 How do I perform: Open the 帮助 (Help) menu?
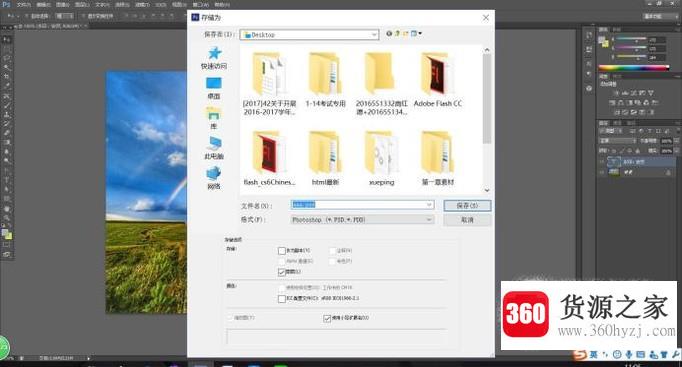tap(222, 5)
